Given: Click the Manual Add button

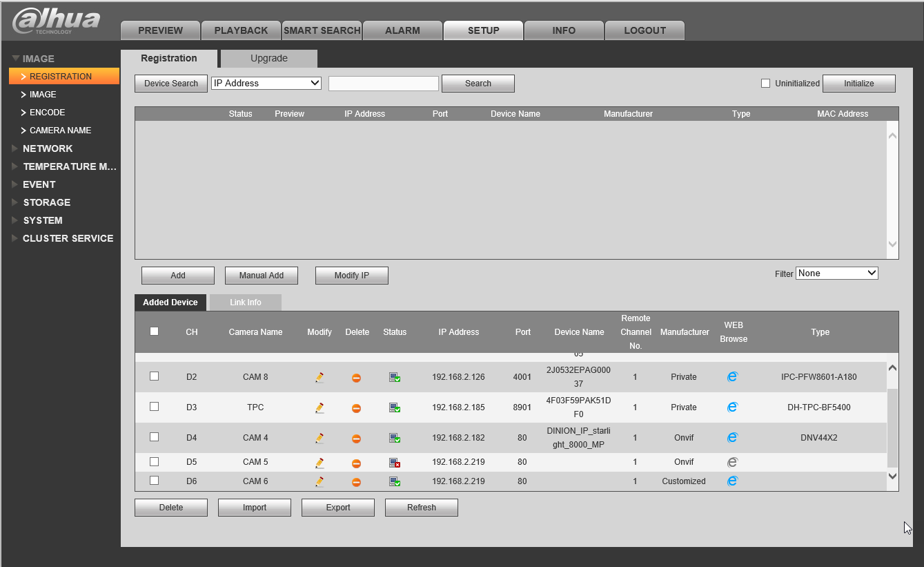Looking at the screenshot, I should coord(262,276).
